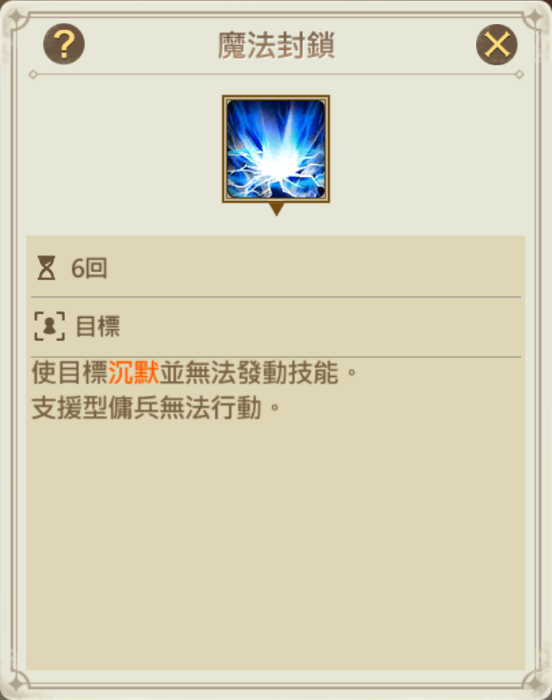Click the left diamond divider ornament
The width and height of the screenshot is (552, 700).
pyautogui.click(x=33, y=74)
